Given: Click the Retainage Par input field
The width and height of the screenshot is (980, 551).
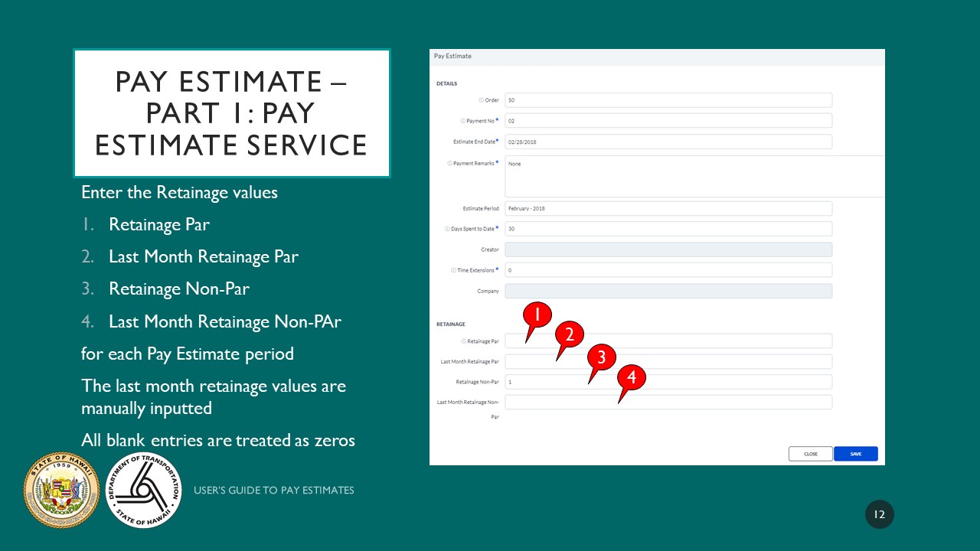Looking at the screenshot, I should click(668, 341).
